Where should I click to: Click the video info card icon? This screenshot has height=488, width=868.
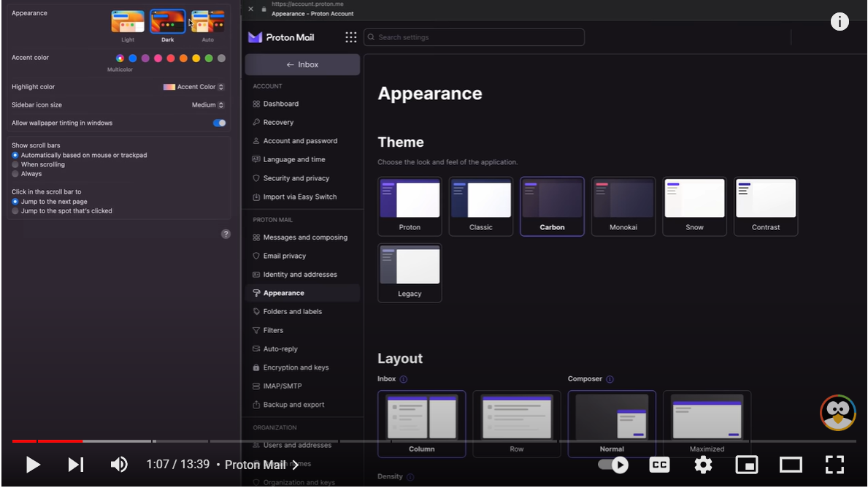(840, 22)
